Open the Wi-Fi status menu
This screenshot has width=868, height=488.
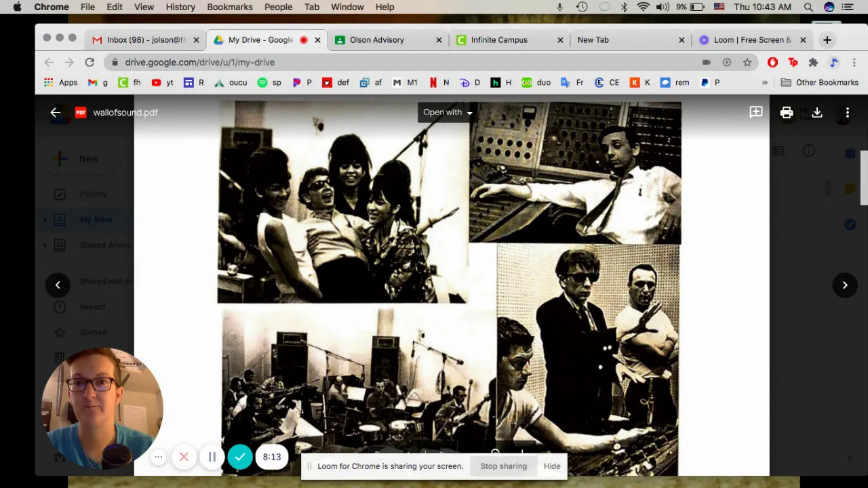[643, 7]
